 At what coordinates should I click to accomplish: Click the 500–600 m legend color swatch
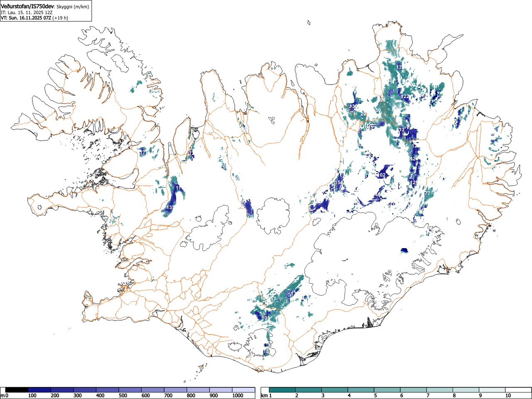coord(130,390)
